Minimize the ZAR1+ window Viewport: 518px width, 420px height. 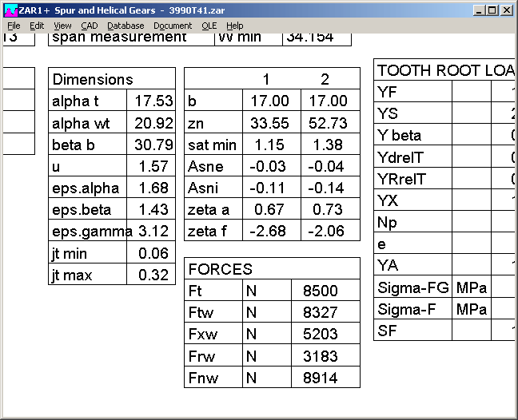(x=480, y=10)
